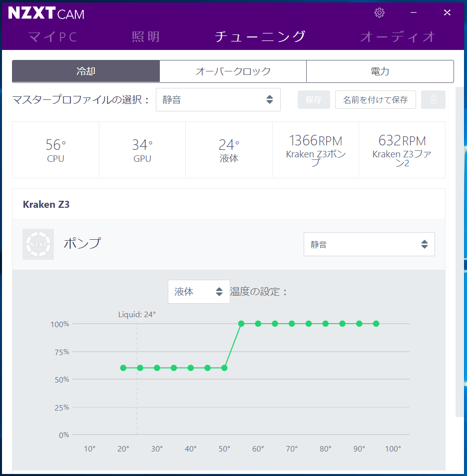Click the 56° CPU temperature tile
Image resolution: width=467 pixels, height=476 pixels.
point(55,150)
